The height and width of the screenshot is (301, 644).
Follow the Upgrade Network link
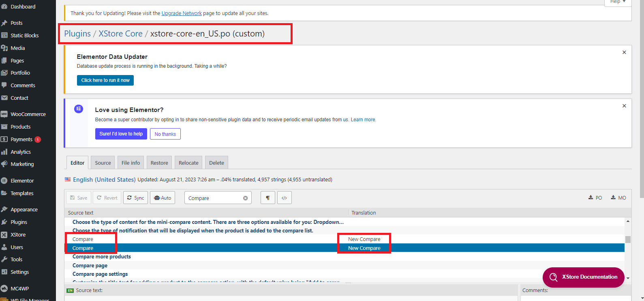182,13
